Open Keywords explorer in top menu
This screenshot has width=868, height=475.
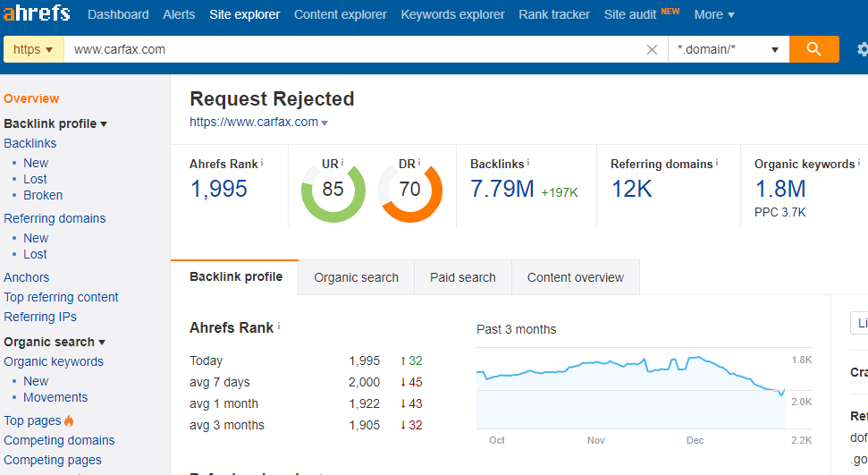452,14
